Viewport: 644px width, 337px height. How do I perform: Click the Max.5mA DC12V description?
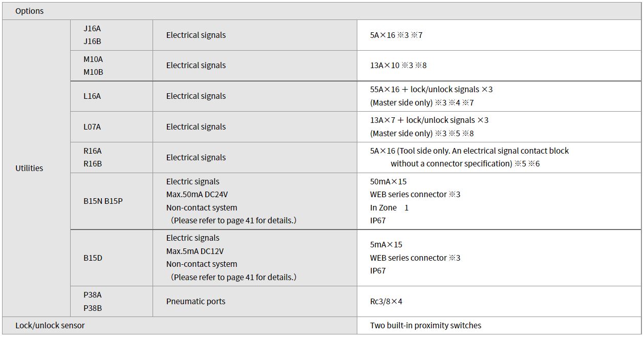[195, 251]
